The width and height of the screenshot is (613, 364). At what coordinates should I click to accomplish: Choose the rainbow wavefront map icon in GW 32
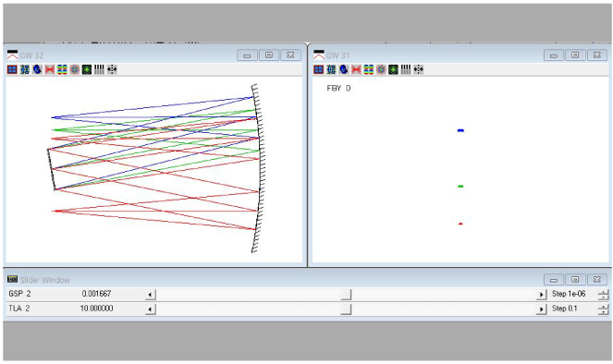(62, 69)
